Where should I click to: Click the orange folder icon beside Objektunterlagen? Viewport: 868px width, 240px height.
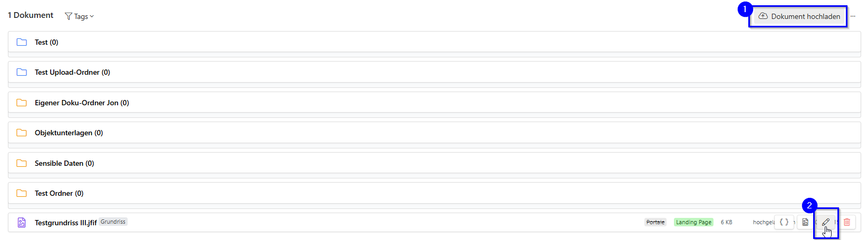pyautogui.click(x=22, y=133)
